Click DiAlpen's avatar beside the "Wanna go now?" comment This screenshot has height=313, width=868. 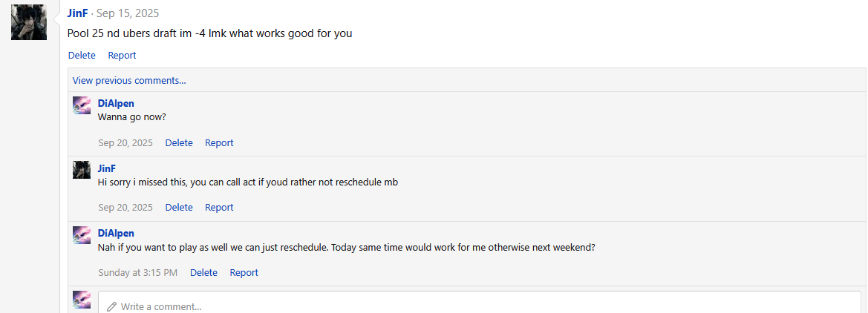coord(82,105)
